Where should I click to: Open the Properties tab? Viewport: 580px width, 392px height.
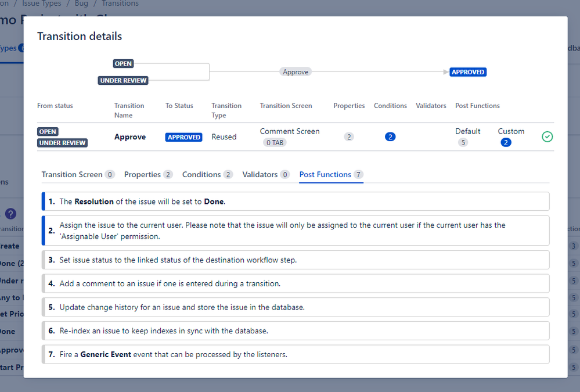[148, 174]
